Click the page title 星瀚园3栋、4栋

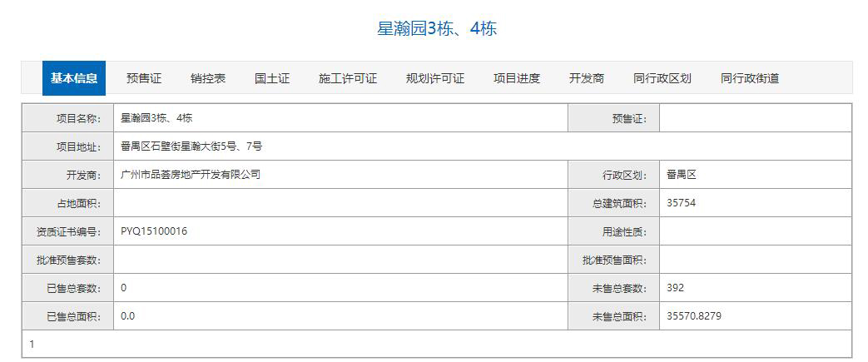(x=437, y=28)
